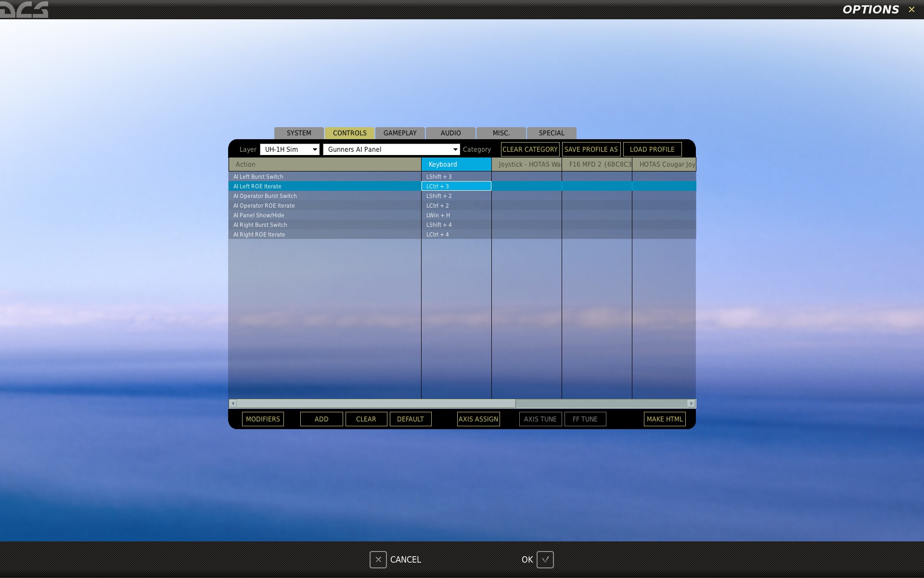This screenshot has height=578, width=924.
Task: Click the FF TUNE button
Action: click(x=585, y=419)
